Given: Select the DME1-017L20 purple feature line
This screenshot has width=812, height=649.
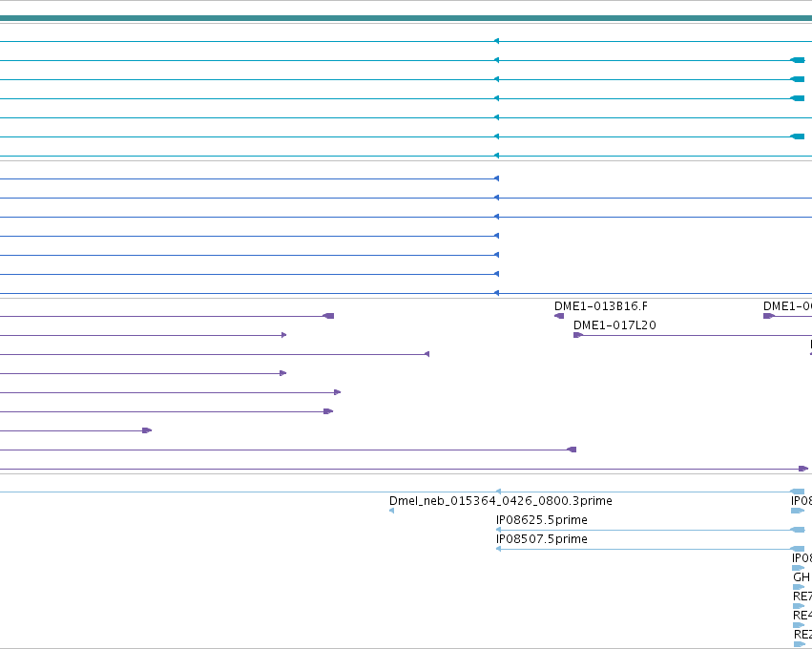Looking at the screenshot, I should coord(693,335).
